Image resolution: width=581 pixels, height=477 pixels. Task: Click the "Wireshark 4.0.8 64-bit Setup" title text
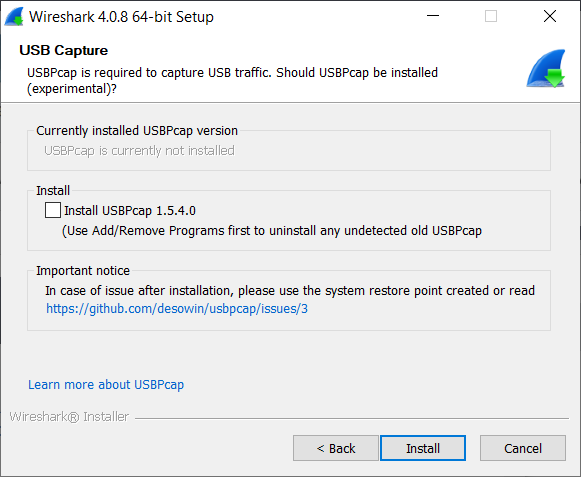[x=122, y=17]
